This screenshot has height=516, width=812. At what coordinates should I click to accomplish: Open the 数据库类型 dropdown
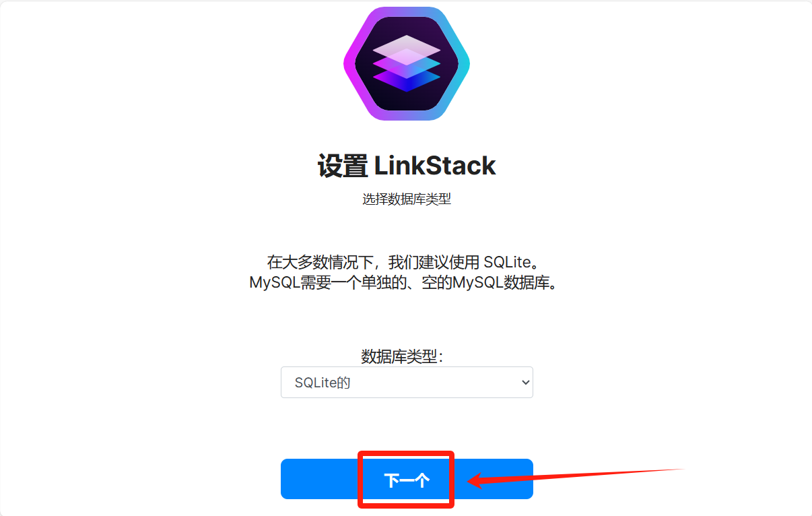[407, 382]
